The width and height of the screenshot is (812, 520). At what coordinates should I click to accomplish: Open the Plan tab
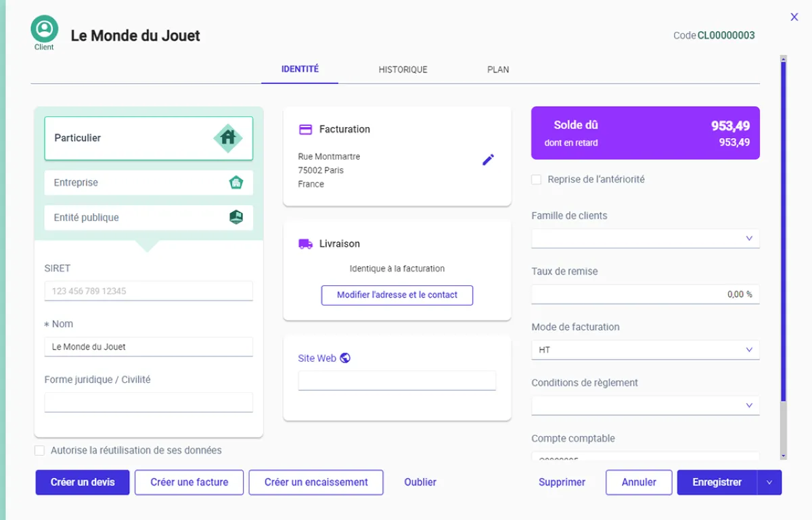[498, 70]
